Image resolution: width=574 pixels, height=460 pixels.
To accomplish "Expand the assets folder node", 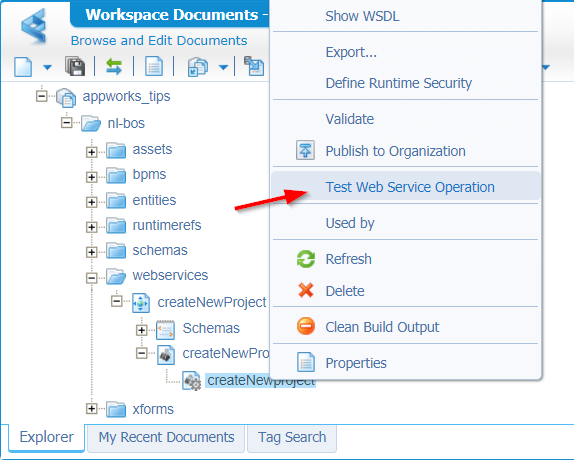I will pos(92,152).
